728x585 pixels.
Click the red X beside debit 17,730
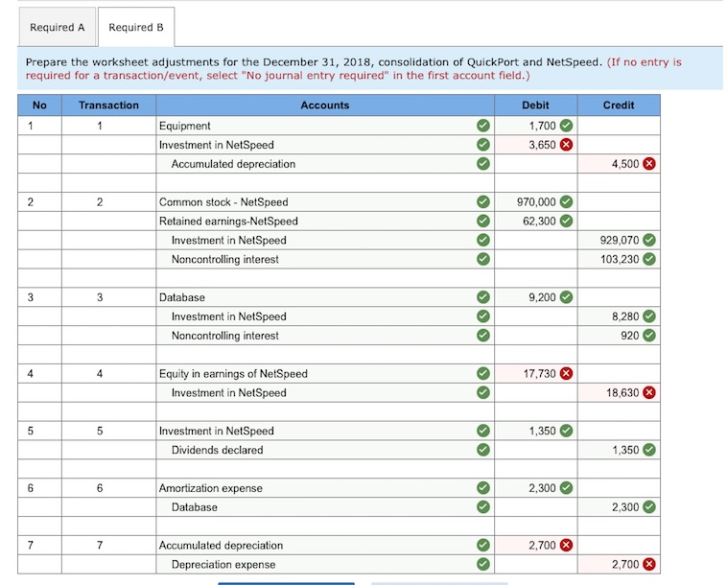tap(566, 373)
